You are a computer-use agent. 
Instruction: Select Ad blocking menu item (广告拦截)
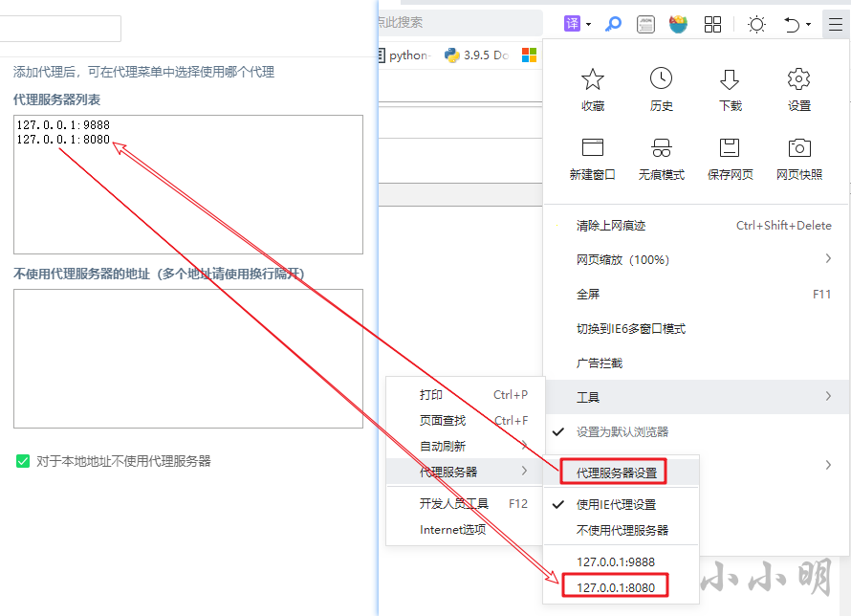(x=696, y=363)
